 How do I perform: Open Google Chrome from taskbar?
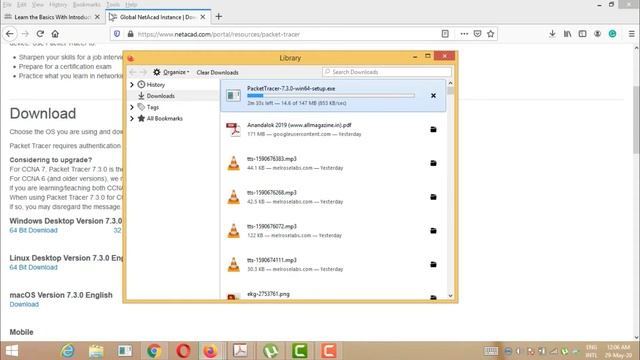tap(154, 351)
